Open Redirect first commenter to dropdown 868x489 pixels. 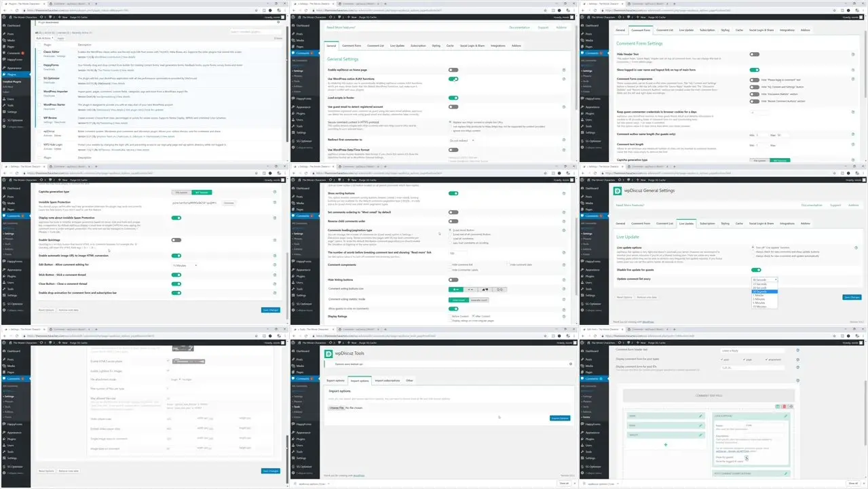click(462, 140)
